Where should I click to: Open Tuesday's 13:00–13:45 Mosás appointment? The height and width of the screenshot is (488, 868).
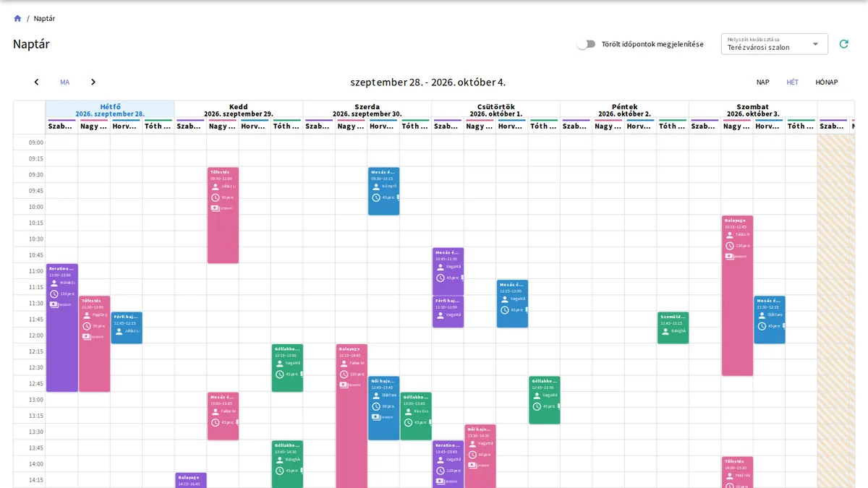click(x=223, y=416)
